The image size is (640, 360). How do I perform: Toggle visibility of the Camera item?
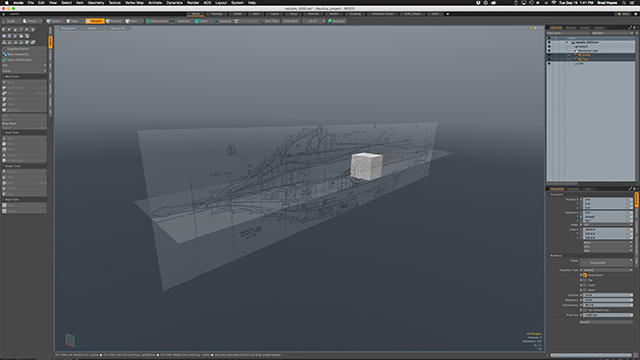[x=549, y=47]
